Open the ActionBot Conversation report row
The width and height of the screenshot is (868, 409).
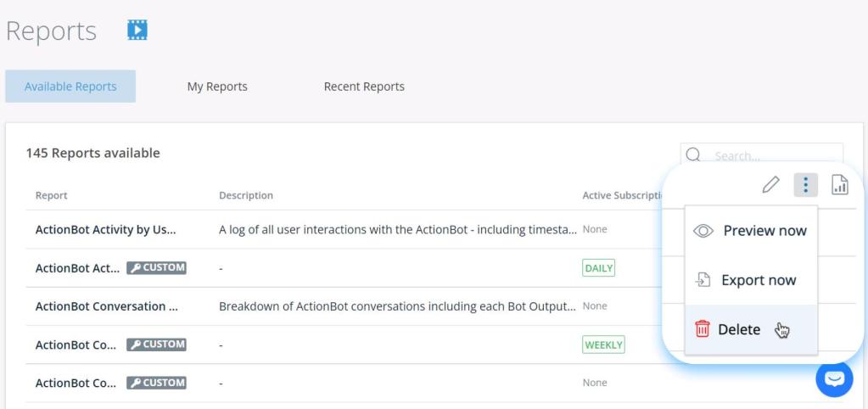[106, 306]
